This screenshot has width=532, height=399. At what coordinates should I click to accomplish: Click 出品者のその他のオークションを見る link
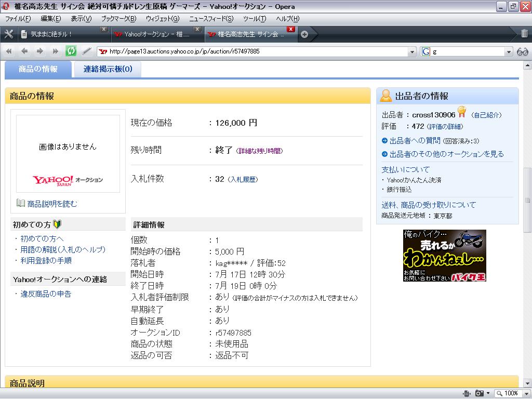pos(446,154)
